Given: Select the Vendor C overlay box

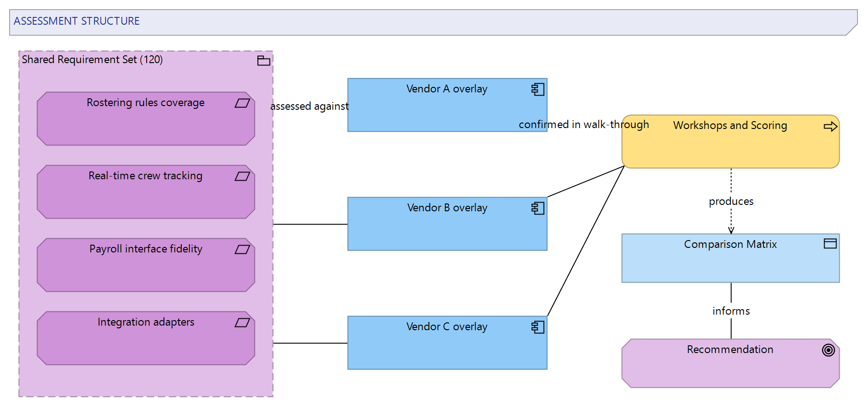Looking at the screenshot, I should (447, 343).
